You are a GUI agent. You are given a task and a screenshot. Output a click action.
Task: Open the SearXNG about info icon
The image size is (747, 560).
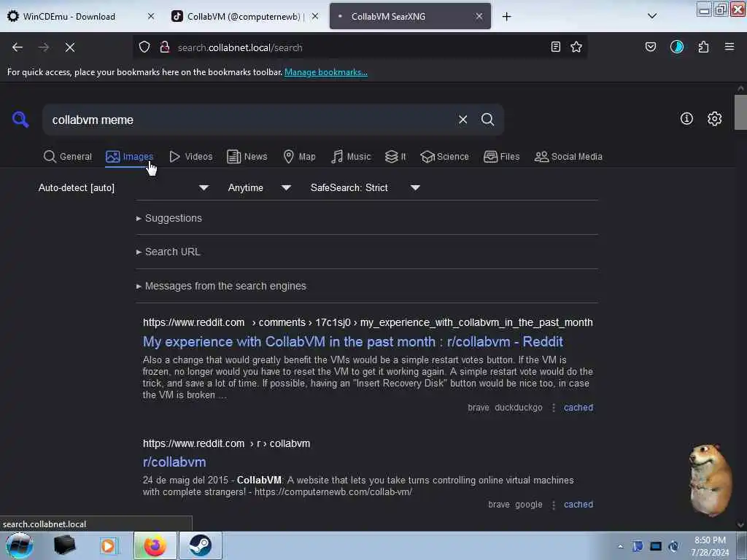[x=686, y=119]
